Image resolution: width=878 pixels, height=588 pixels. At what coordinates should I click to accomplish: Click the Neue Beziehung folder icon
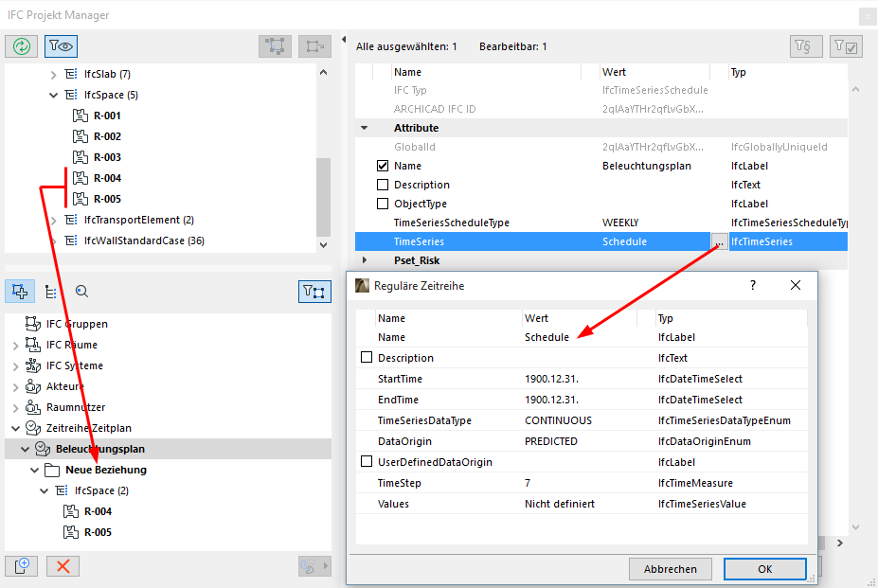click(x=52, y=470)
